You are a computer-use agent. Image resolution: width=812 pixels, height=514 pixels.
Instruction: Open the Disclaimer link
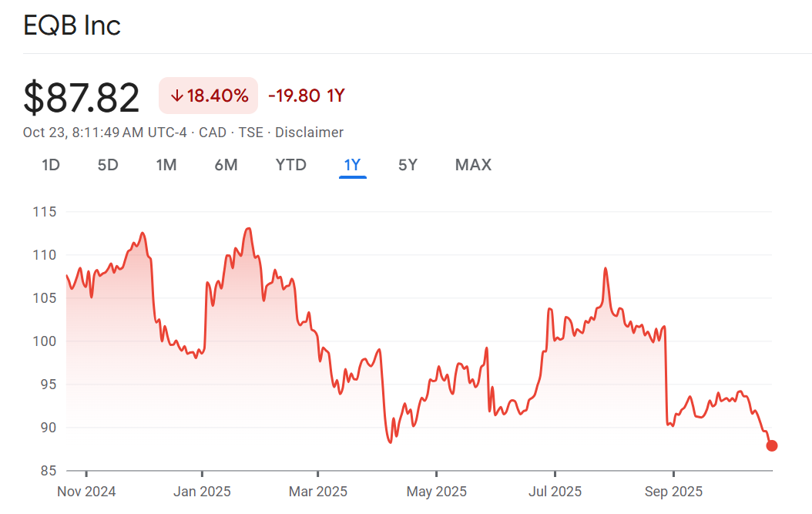click(x=309, y=133)
